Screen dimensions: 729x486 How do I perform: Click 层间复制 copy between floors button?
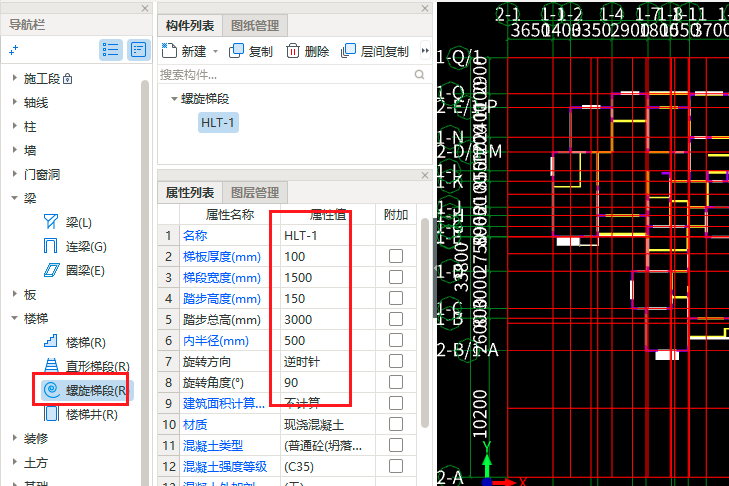click(375, 51)
